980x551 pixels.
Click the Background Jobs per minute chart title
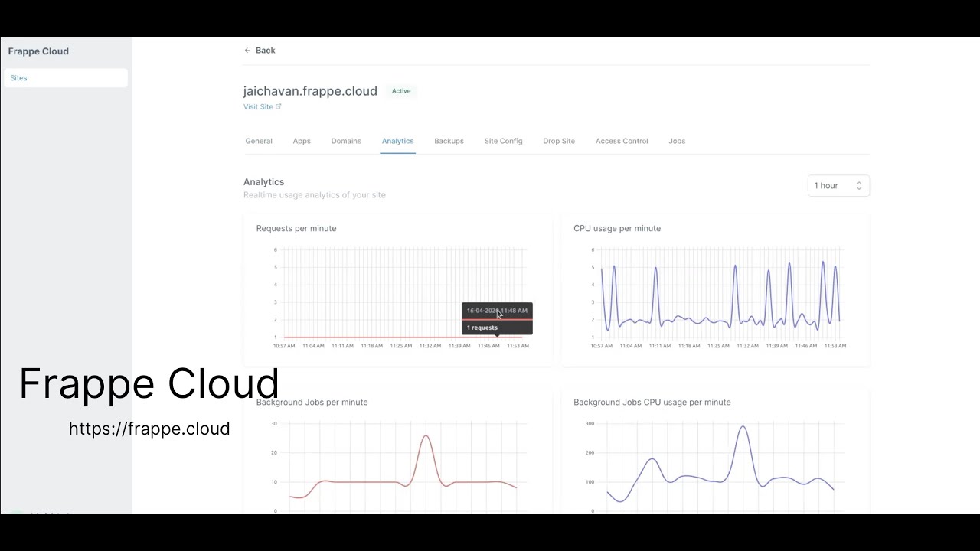[312, 402]
